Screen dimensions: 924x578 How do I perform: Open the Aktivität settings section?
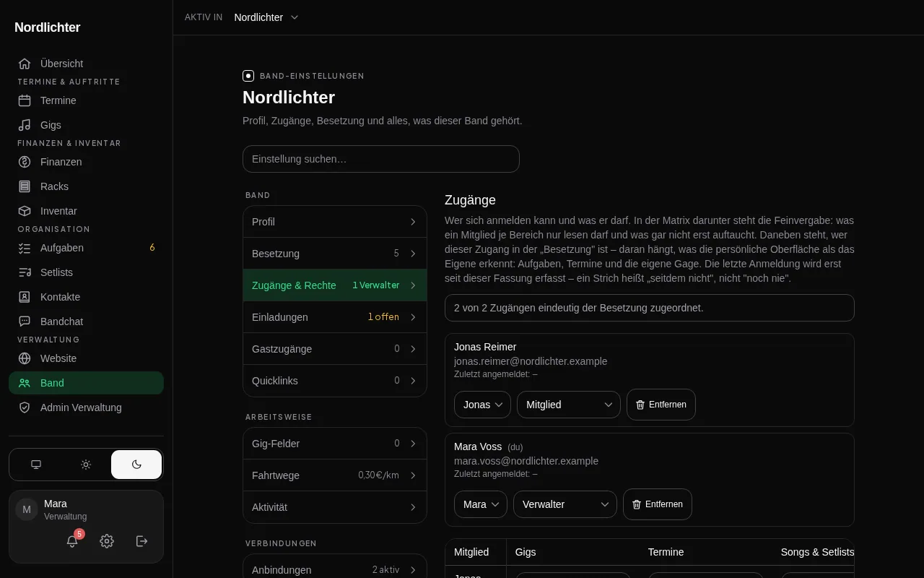point(335,507)
